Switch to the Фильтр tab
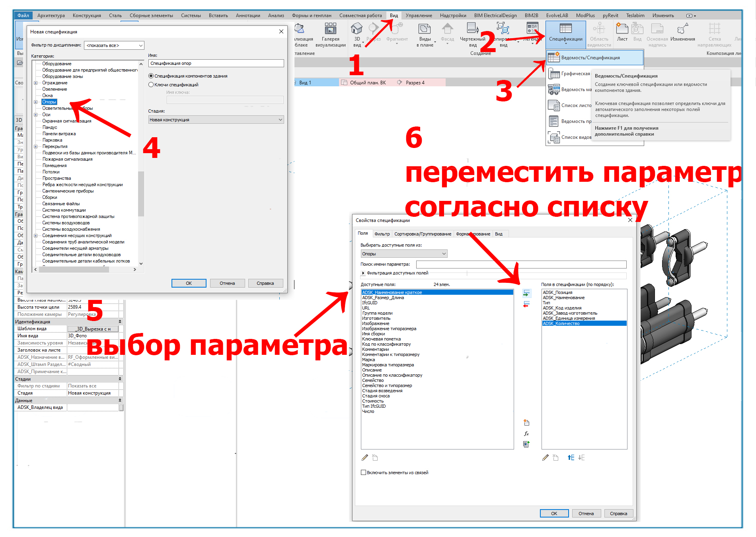 [x=382, y=234]
